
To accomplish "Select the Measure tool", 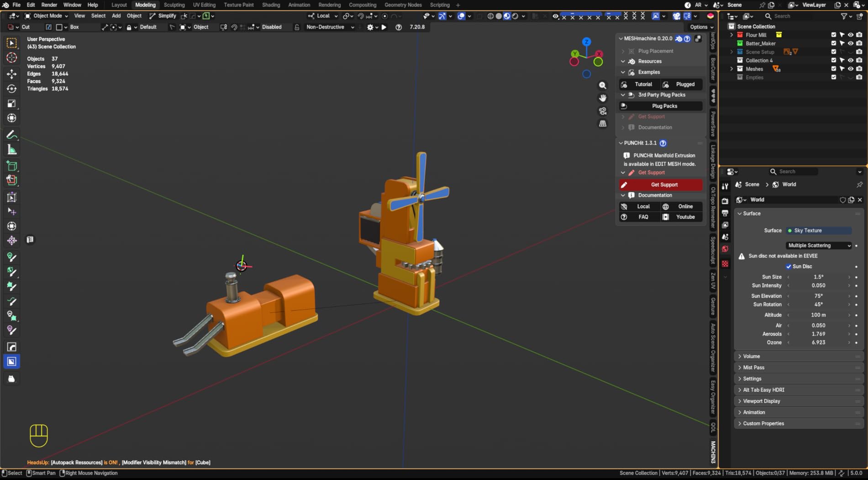I will pyautogui.click(x=12, y=150).
